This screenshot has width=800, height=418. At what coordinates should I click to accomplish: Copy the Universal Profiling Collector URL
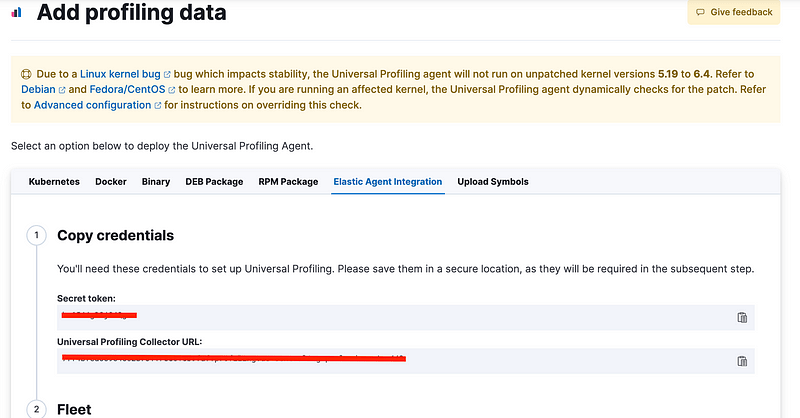coord(742,361)
